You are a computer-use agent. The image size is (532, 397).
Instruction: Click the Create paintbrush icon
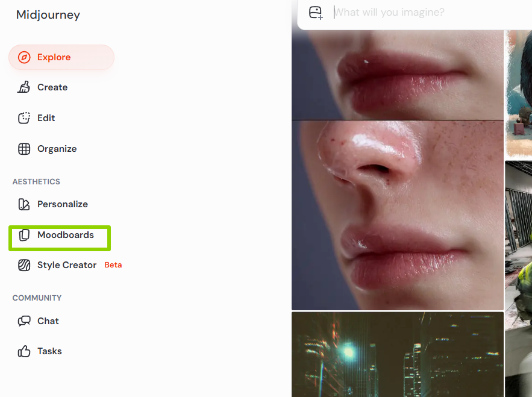pyautogui.click(x=23, y=87)
